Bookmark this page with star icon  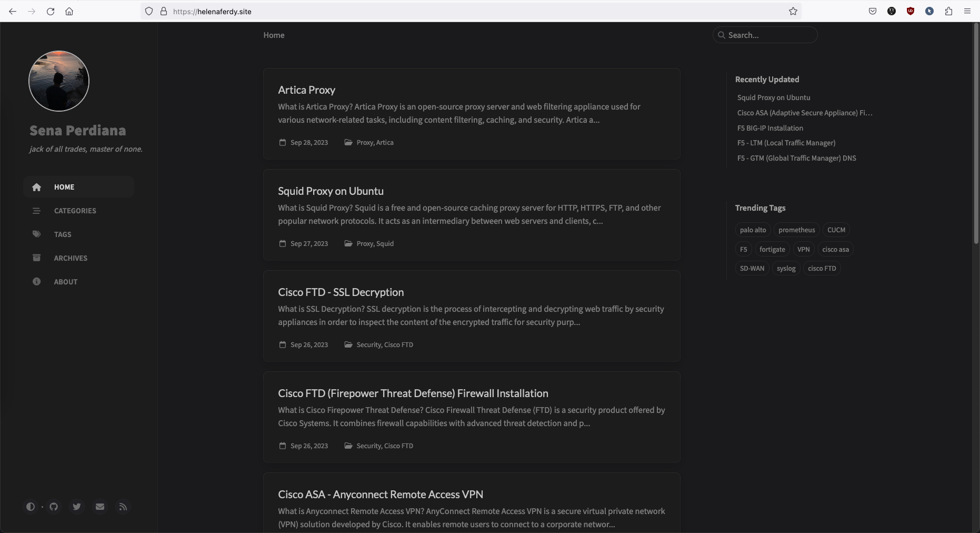[x=793, y=11]
